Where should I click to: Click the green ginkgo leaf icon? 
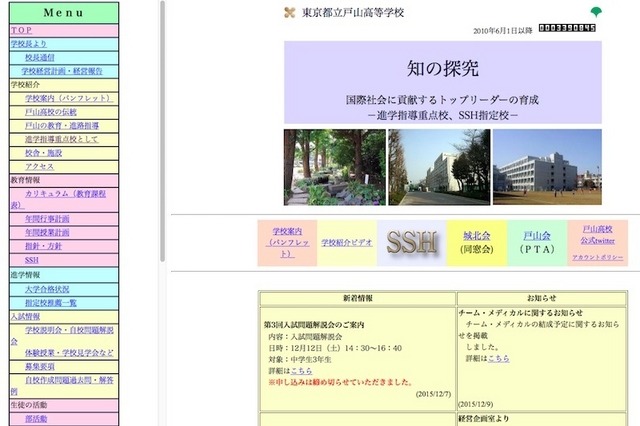596,12
